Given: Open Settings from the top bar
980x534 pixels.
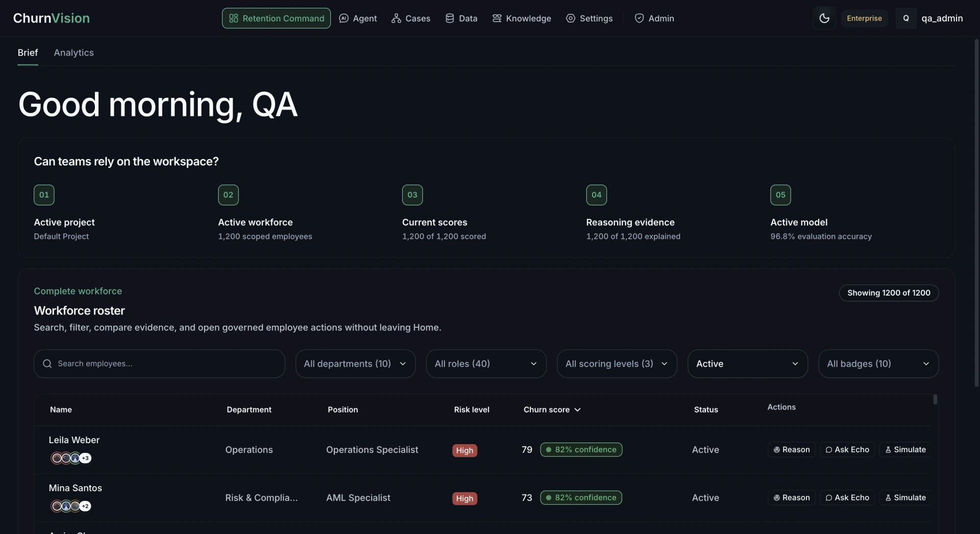Looking at the screenshot, I should [589, 18].
